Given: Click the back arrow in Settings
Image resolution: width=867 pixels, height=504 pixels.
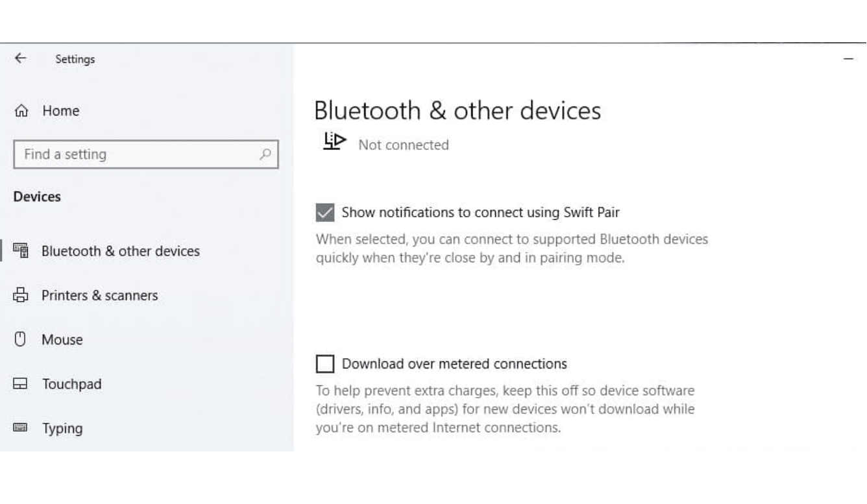Looking at the screenshot, I should (19, 58).
